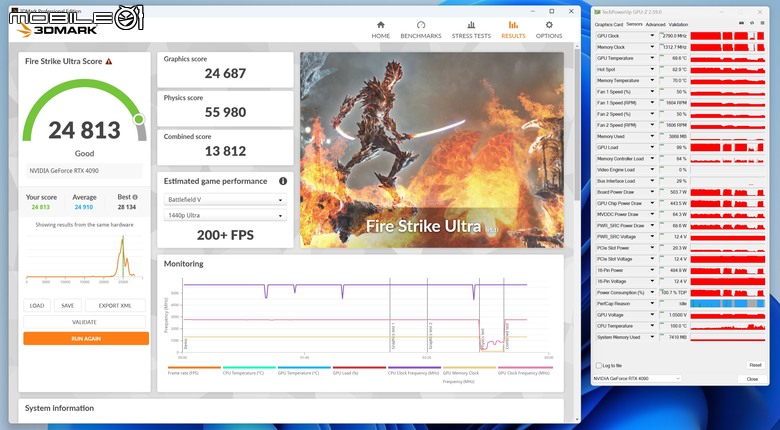Click the Average score 24 910 value
This screenshot has width=780, height=430.
pyautogui.click(x=84, y=207)
